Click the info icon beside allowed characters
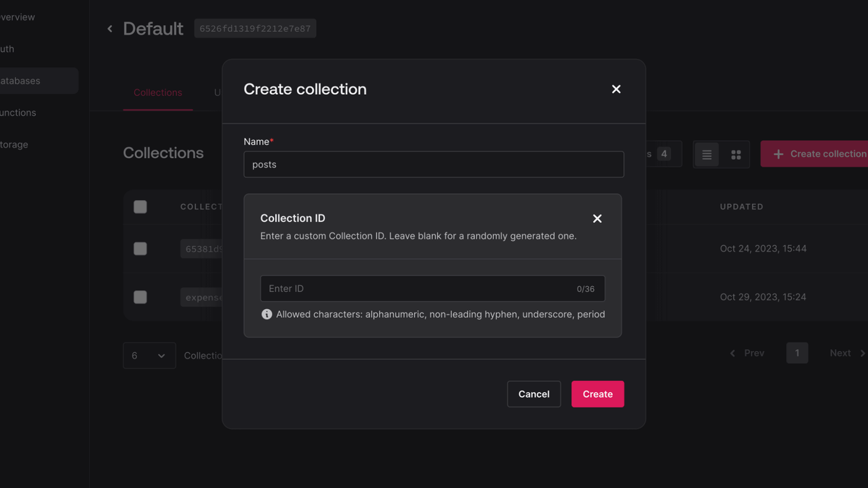This screenshot has height=488, width=868. [x=267, y=314]
